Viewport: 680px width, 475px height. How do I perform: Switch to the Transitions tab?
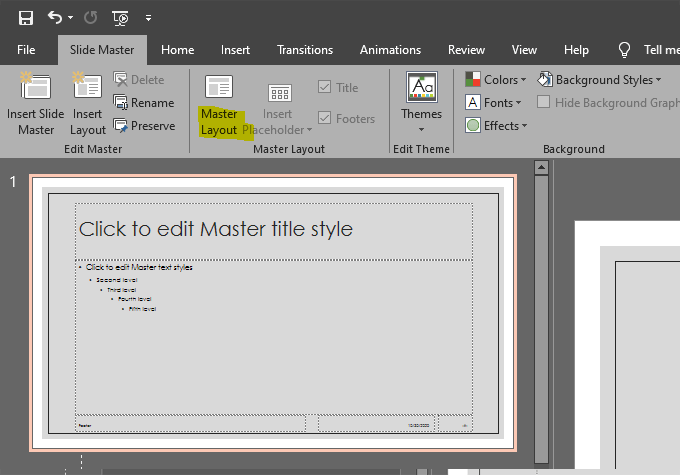pos(305,50)
